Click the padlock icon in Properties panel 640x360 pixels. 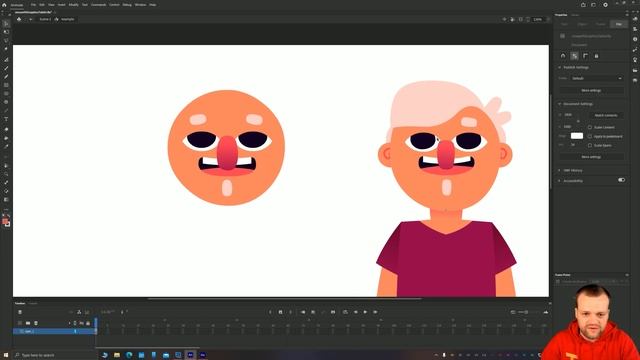tap(596, 56)
